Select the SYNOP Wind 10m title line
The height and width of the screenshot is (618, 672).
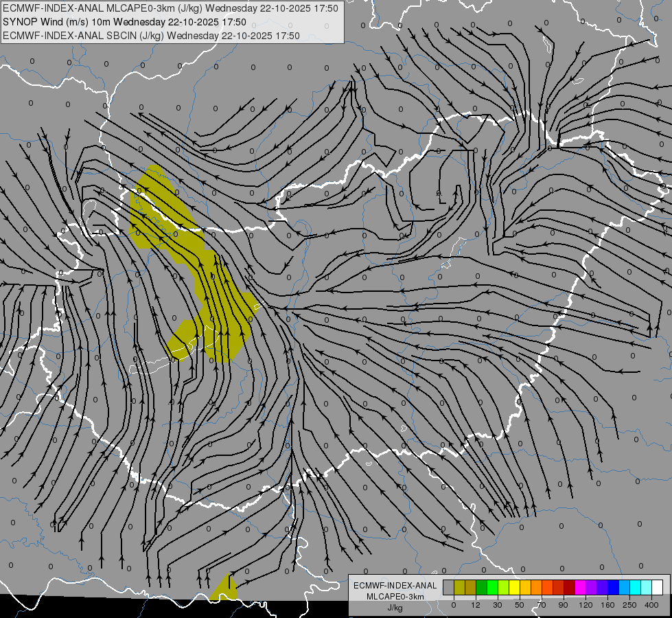pyautogui.click(x=124, y=22)
